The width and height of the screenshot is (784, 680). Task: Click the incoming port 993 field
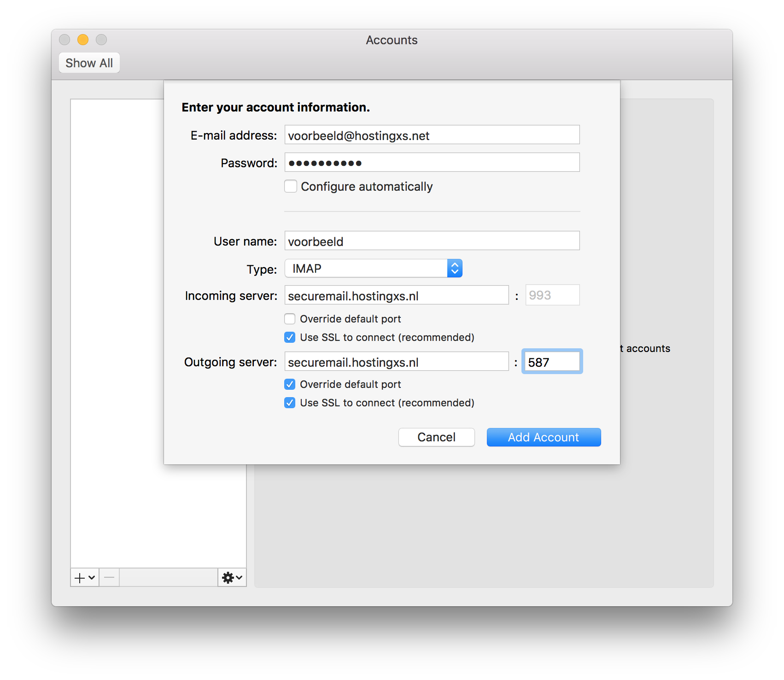(552, 295)
